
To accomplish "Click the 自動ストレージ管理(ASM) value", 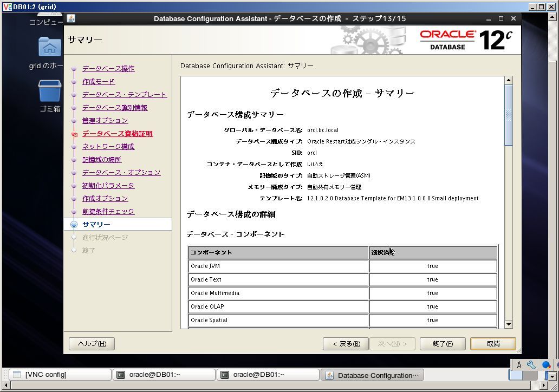I will pyautogui.click(x=339, y=175).
